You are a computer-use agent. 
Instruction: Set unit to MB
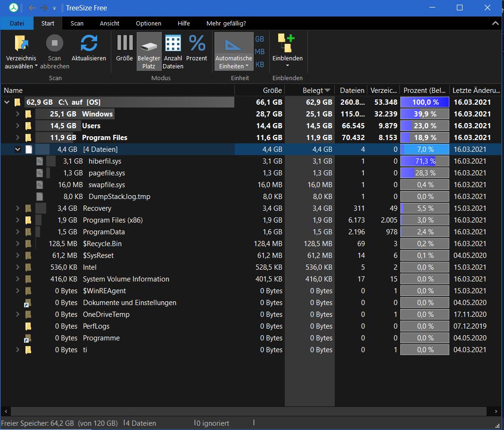click(x=259, y=52)
